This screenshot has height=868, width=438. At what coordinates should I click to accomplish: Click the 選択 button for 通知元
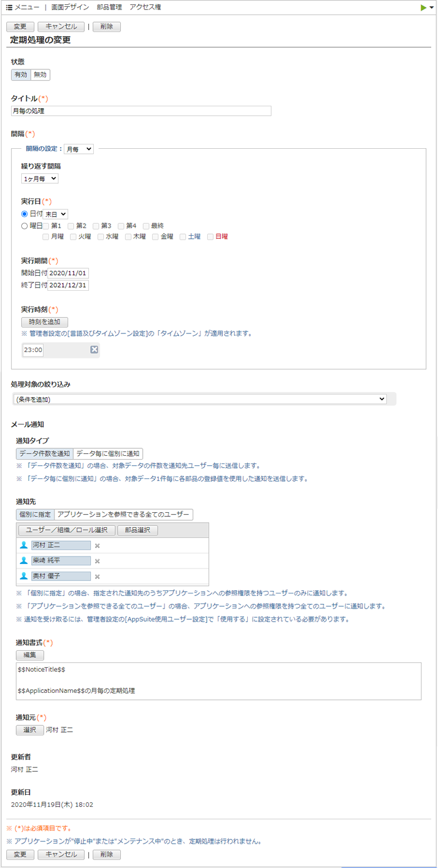(30, 730)
